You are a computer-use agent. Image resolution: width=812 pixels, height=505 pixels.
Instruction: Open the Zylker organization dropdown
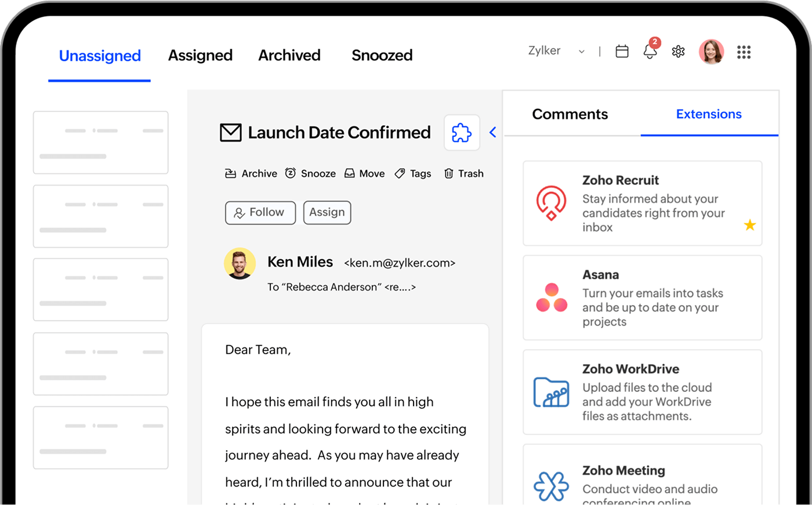click(x=556, y=51)
